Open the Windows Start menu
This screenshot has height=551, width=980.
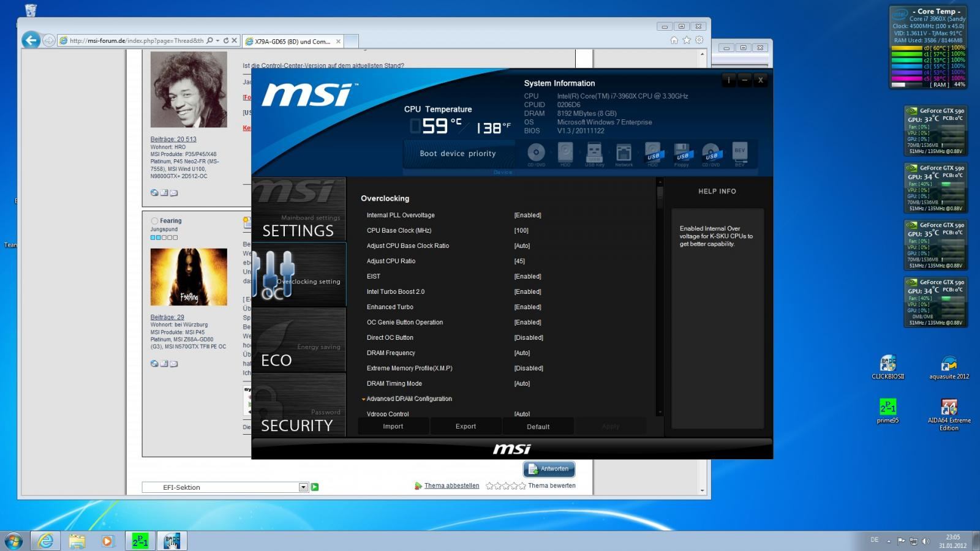[x=13, y=541]
